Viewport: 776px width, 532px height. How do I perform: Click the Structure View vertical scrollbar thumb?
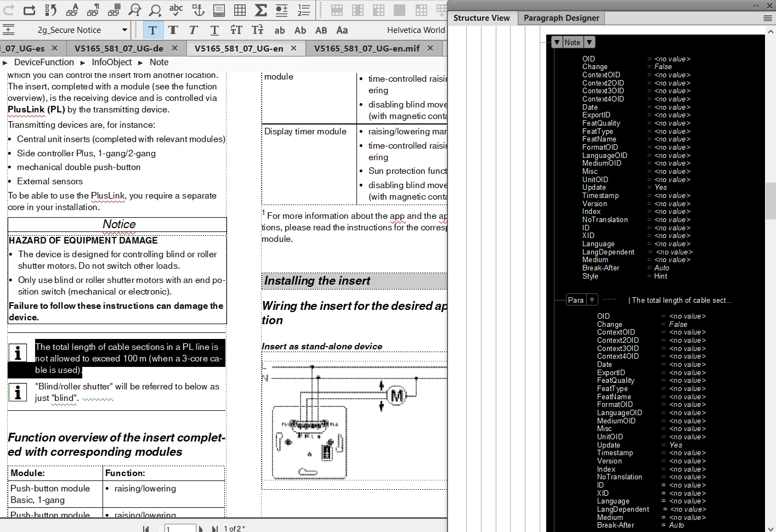click(x=771, y=201)
